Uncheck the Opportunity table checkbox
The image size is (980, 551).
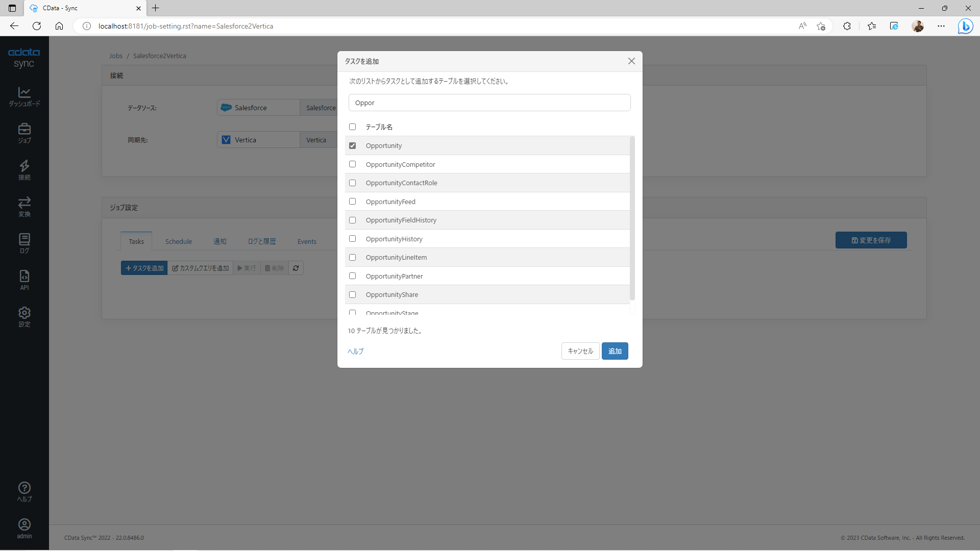352,145
